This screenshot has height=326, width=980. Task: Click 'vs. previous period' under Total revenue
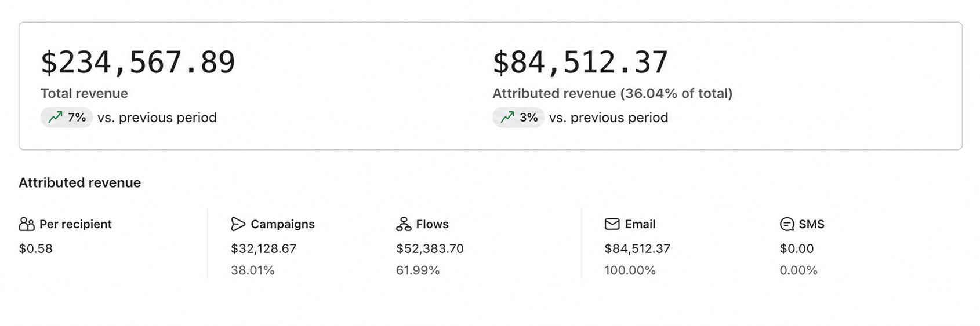pyautogui.click(x=157, y=118)
